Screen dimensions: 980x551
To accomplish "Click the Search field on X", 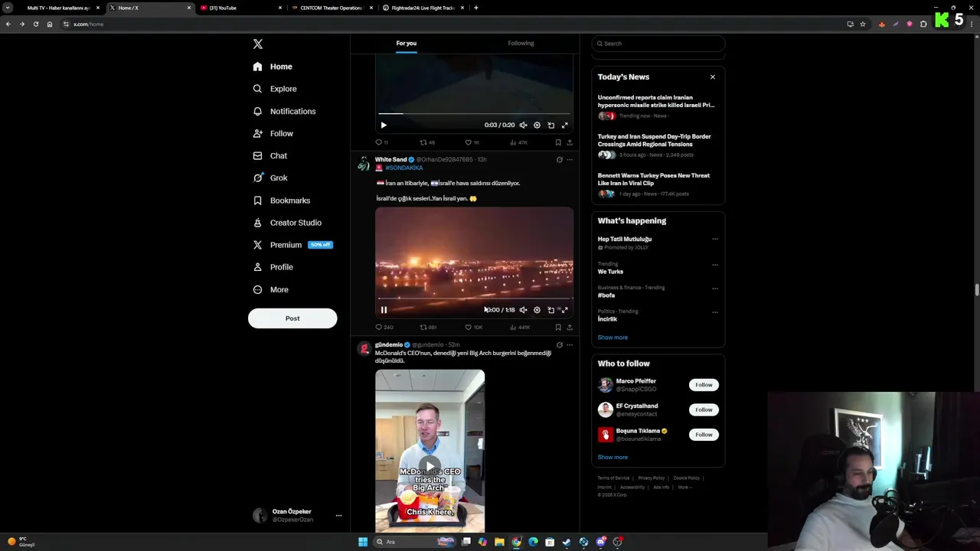I will tap(658, 44).
